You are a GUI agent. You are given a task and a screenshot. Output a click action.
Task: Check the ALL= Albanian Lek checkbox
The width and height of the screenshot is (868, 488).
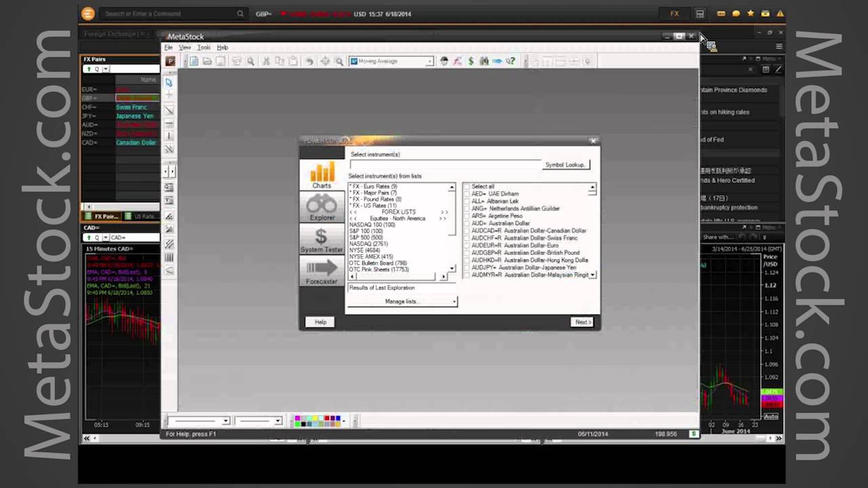(x=467, y=201)
